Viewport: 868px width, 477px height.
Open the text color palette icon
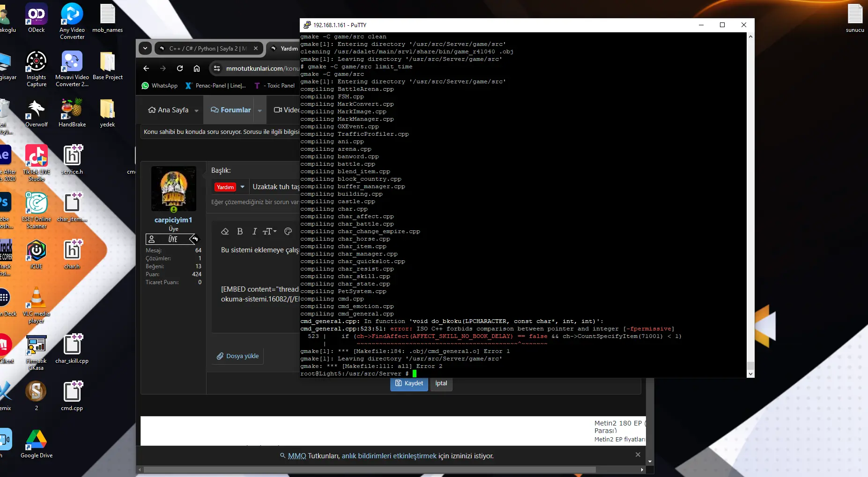coord(288,231)
